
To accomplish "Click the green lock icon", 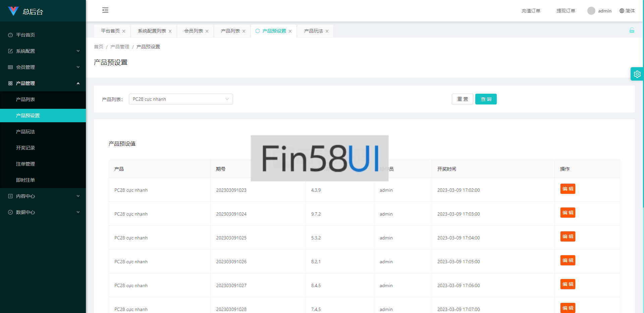I will click(632, 31).
